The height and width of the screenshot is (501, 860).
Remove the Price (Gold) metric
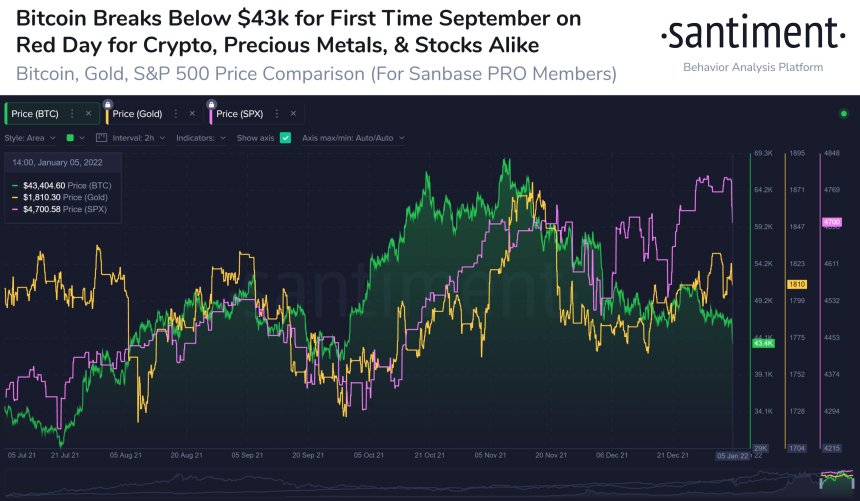(x=192, y=114)
